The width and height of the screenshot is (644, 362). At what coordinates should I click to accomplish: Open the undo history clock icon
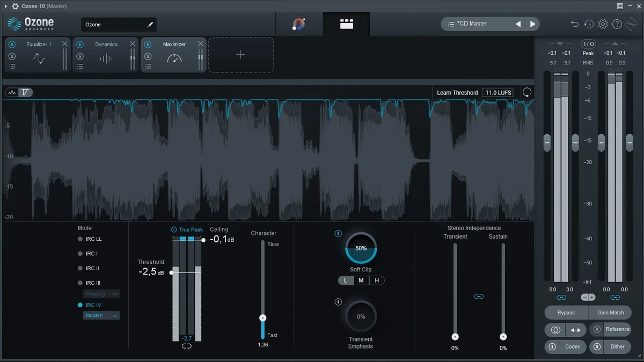click(x=589, y=24)
